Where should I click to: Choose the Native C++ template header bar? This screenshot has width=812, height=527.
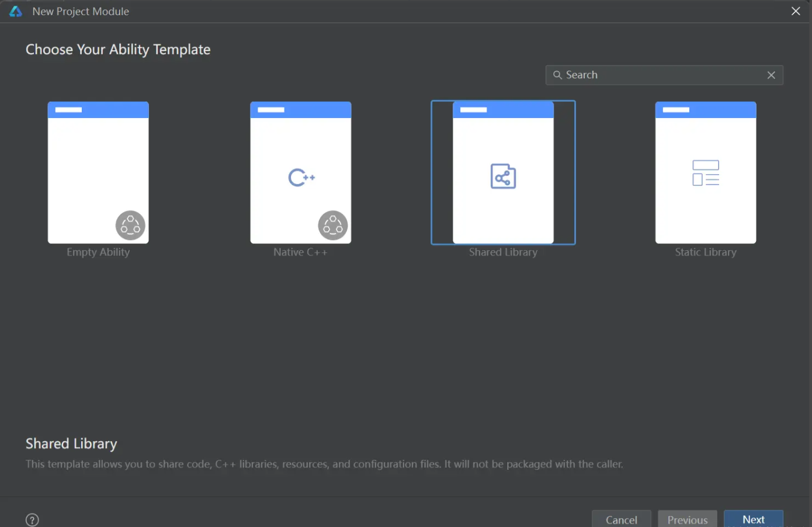coord(301,110)
